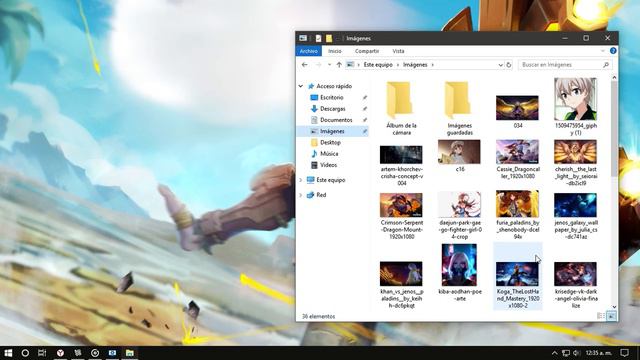Open Yandex browser from taskbar

click(x=60, y=353)
